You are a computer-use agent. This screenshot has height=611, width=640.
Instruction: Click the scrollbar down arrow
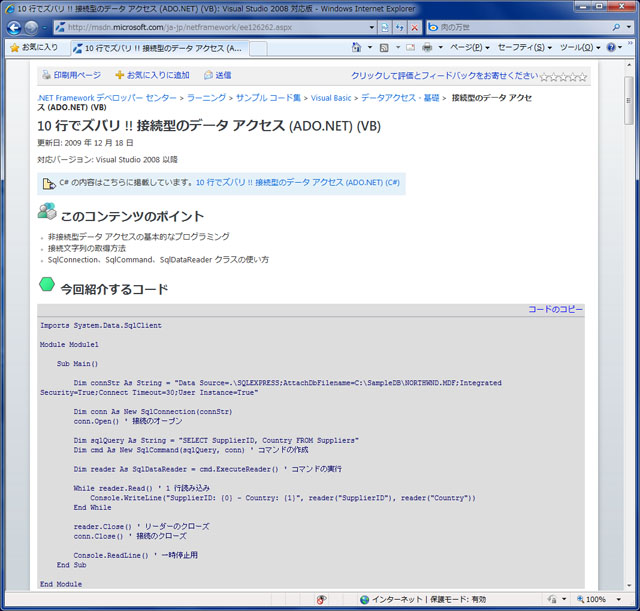(629, 585)
